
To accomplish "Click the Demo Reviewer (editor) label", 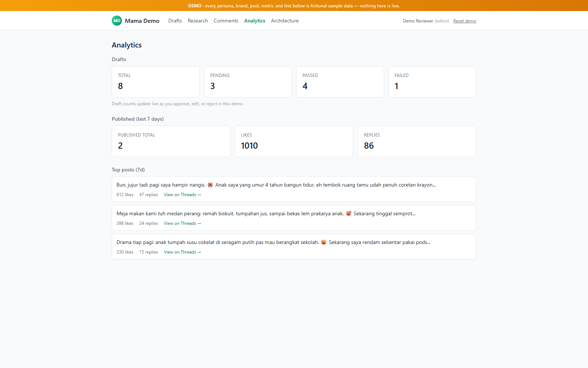I will point(426,21).
